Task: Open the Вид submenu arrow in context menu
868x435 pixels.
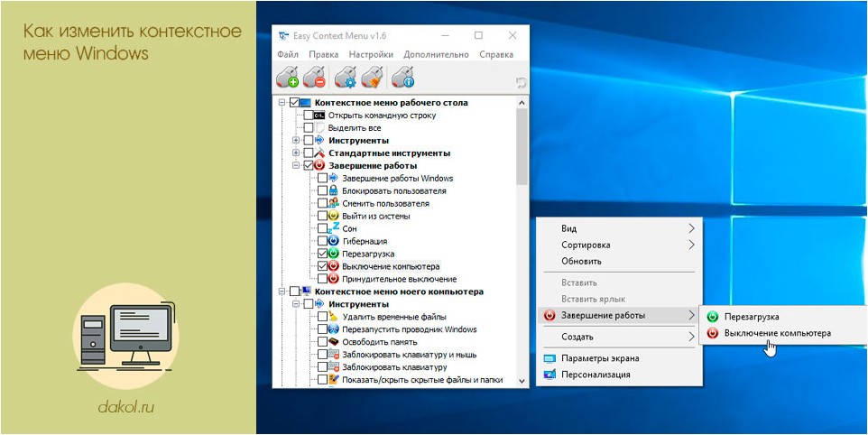Action: point(691,228)
